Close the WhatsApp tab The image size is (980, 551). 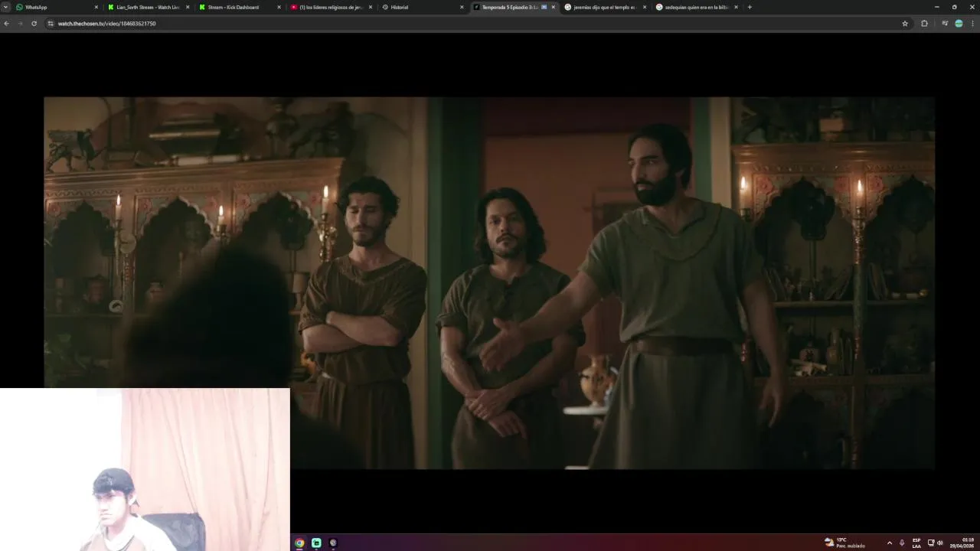click(96, 7)
